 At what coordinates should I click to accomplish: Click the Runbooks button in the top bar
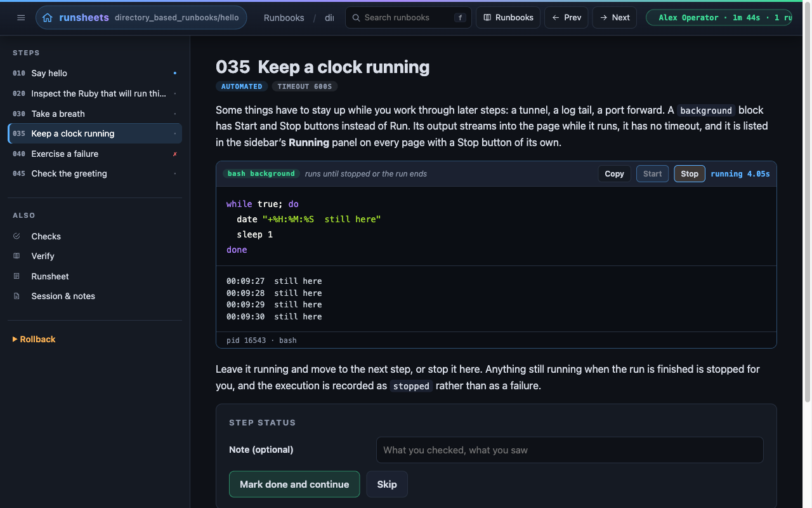coord(508,18)
